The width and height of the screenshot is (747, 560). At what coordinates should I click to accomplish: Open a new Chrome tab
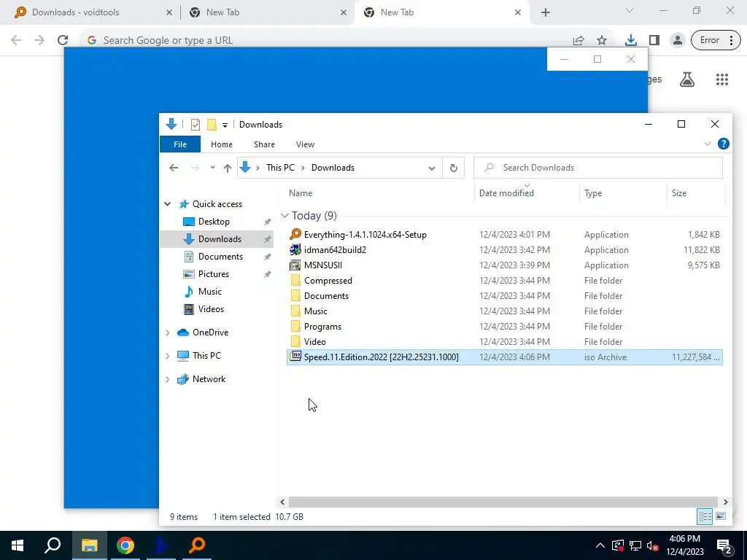[546, 12]
